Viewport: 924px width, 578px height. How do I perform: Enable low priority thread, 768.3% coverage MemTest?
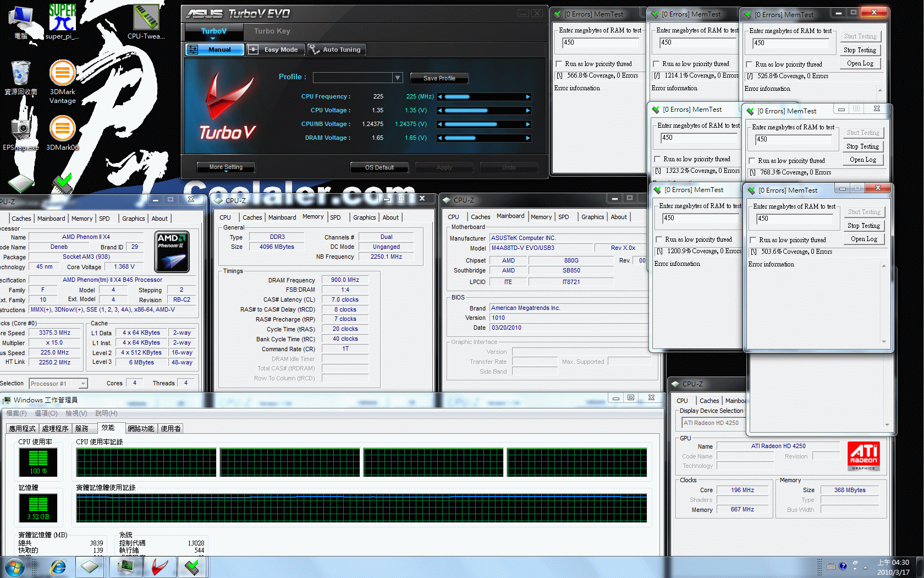(752, 161)
